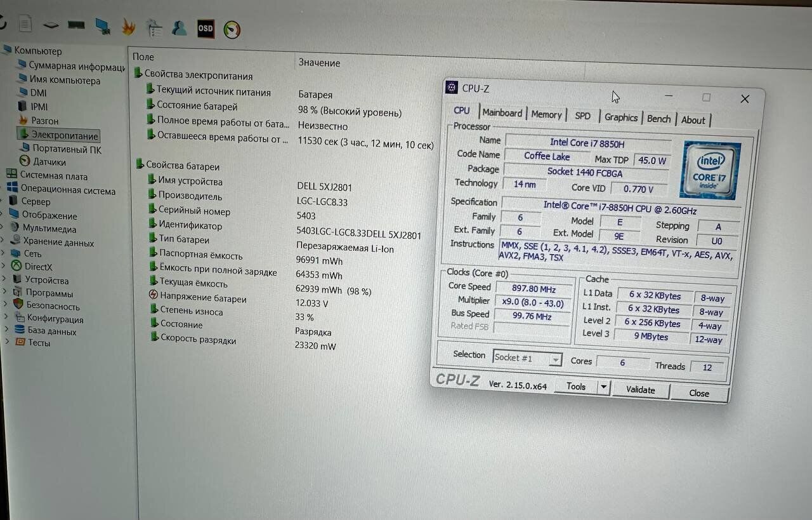
Task: Select Разгон in the Компьютер tree
Action: 44,121
